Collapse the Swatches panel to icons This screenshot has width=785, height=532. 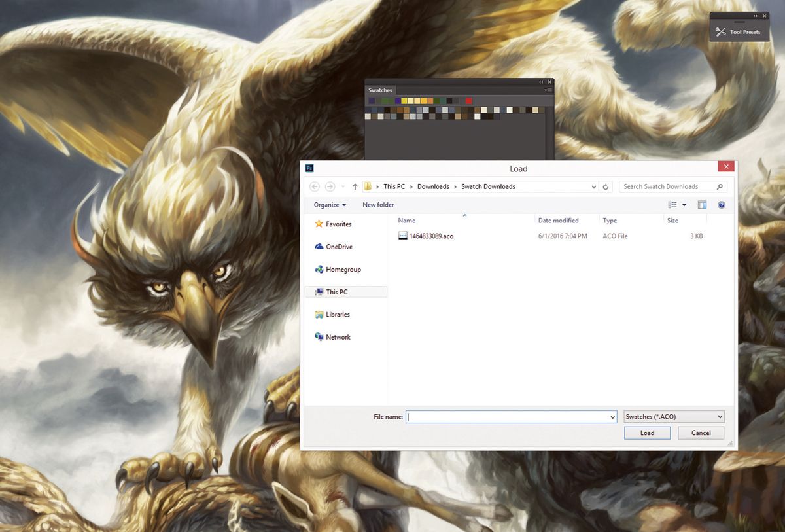(x=541, y=82)
